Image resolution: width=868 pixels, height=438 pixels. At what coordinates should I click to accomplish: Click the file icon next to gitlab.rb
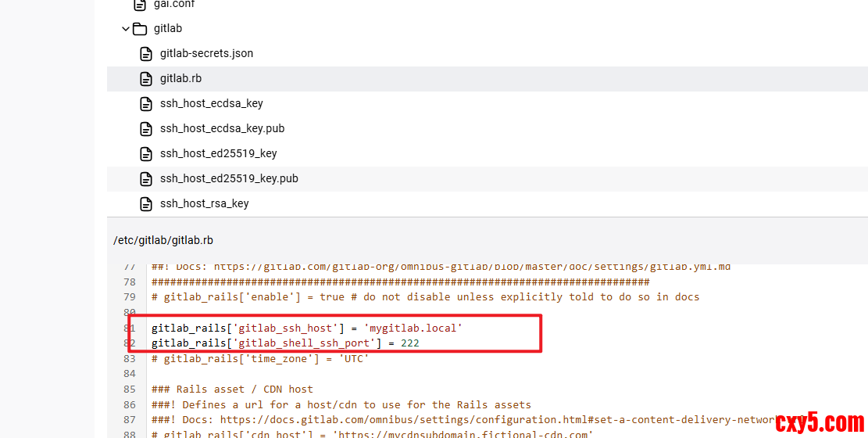pos(145,79)
